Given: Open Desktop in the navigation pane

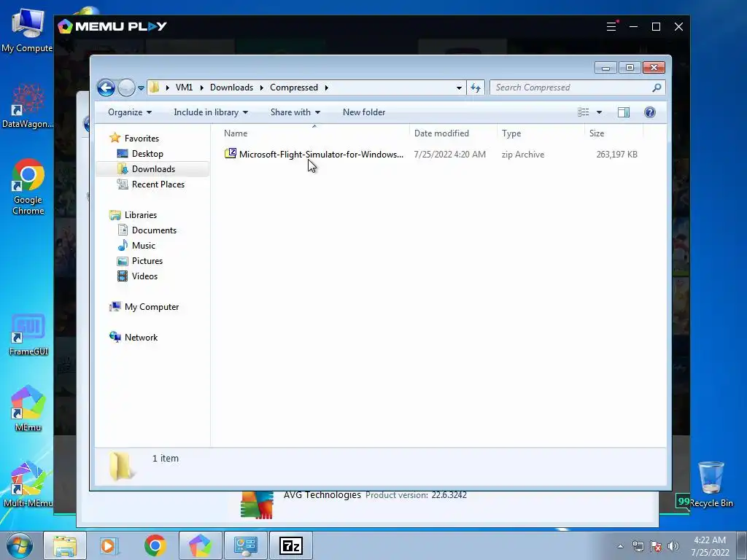Looking at the screenshot, I should 147,154.
